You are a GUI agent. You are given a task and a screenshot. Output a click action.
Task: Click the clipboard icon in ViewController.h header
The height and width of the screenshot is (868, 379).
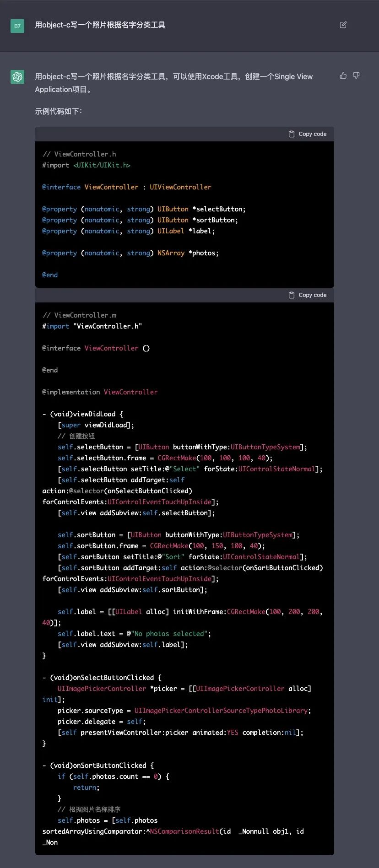click(x=292, y=134)
